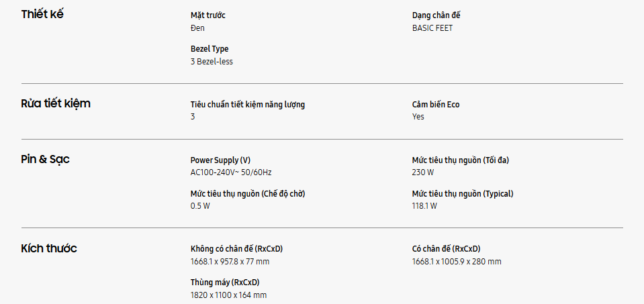Click the 230 W max power value

click(x=423, y=172)
